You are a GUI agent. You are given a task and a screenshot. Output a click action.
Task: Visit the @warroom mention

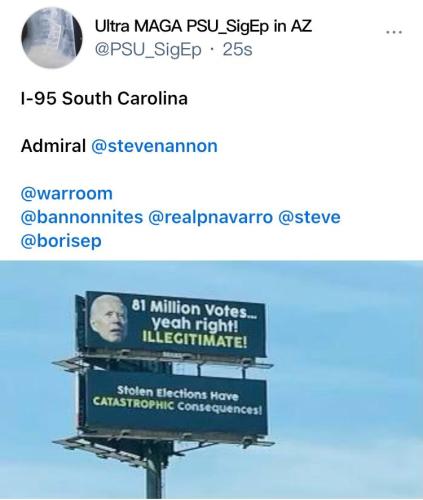click(67, 194)
